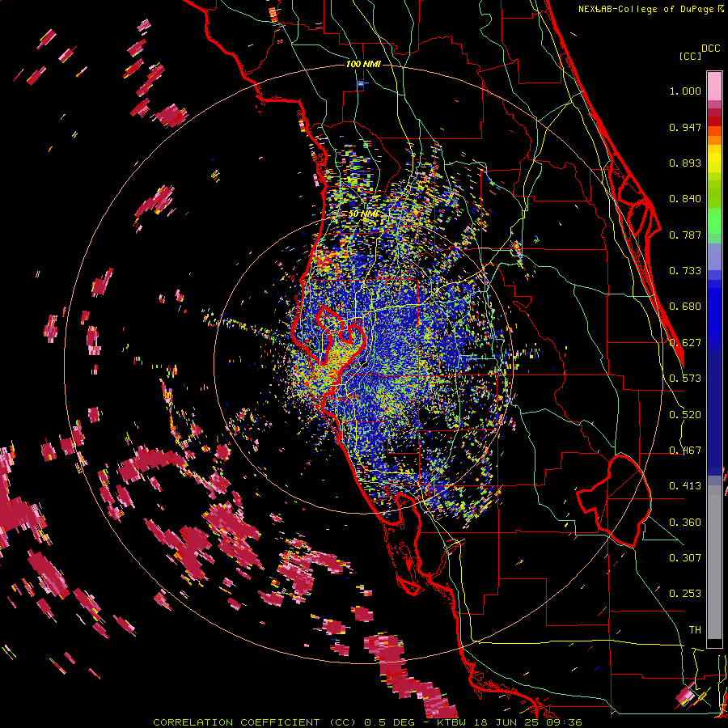This screenshot has width=728, height=728.
Task: Click the 0.253 scale value
Action: 685,594
